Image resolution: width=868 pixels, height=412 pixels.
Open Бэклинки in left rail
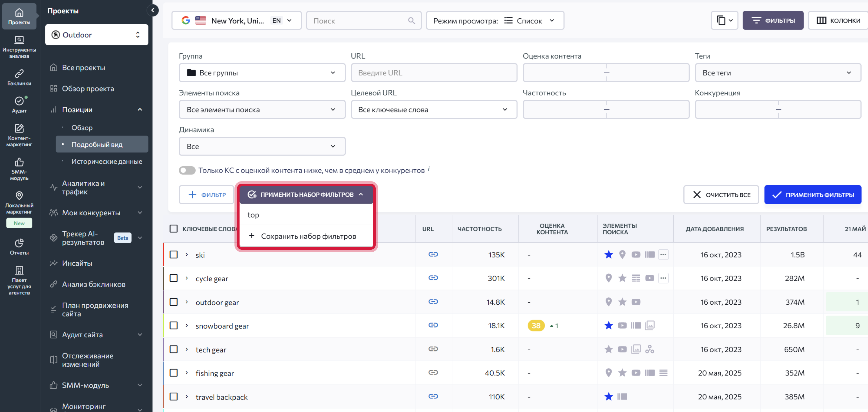tap(19, 77)
